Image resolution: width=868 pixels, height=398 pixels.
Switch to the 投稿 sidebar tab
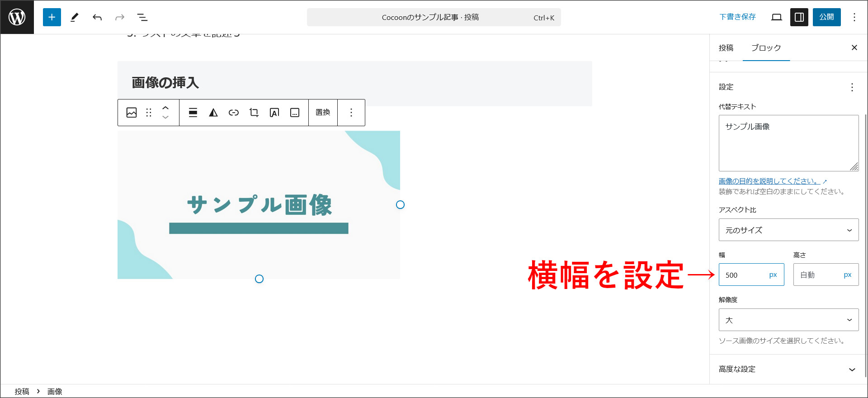point(726,48)
